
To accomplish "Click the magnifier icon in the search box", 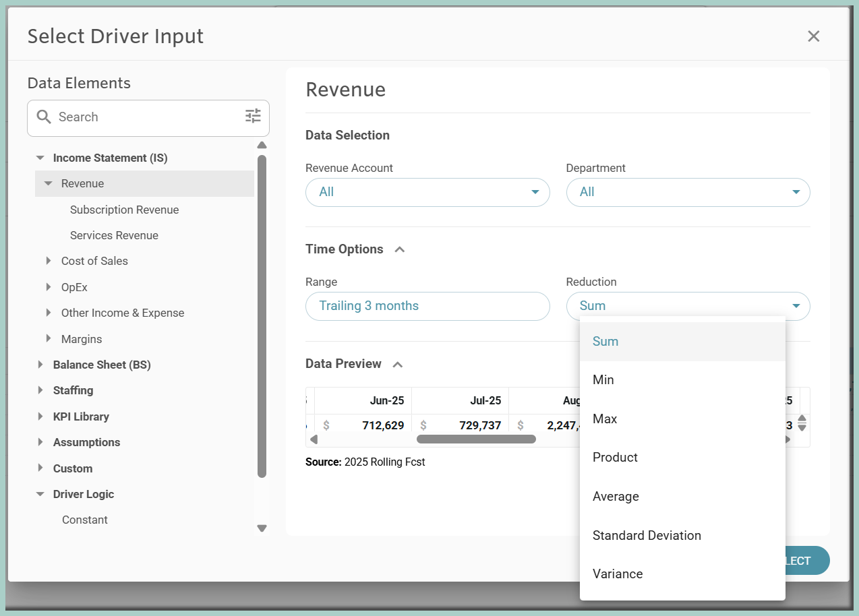I will click(44, 117).
